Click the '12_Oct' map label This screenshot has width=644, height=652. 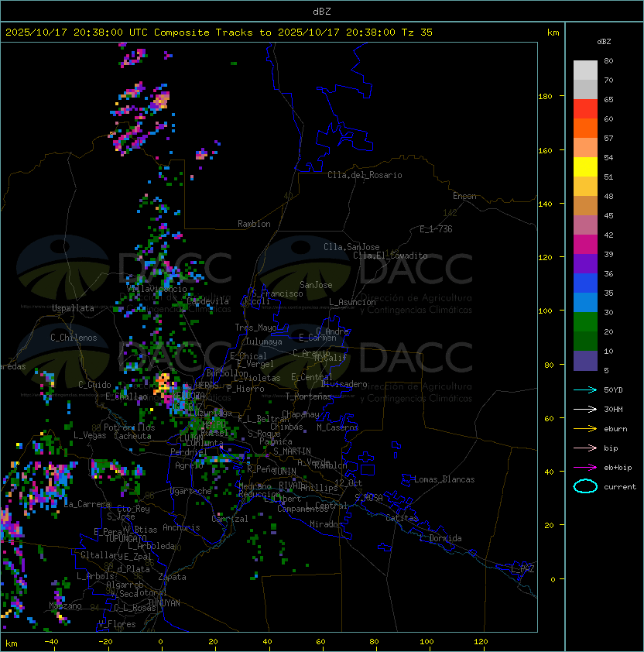tap(348, 483)
